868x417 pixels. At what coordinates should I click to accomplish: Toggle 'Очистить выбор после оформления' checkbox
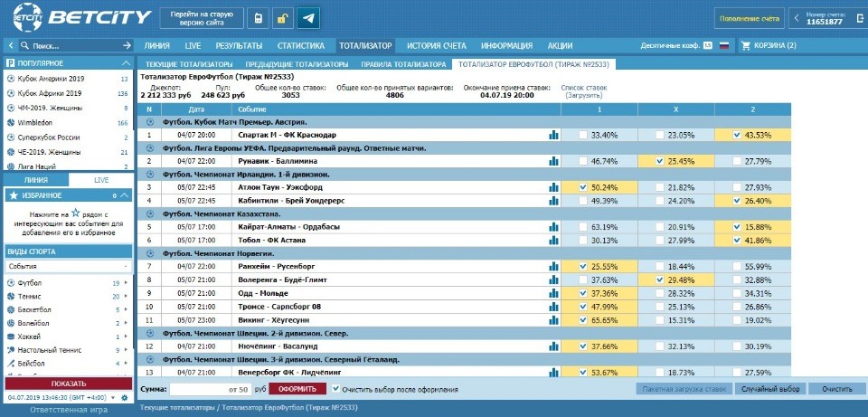click(x=336, y=389)
